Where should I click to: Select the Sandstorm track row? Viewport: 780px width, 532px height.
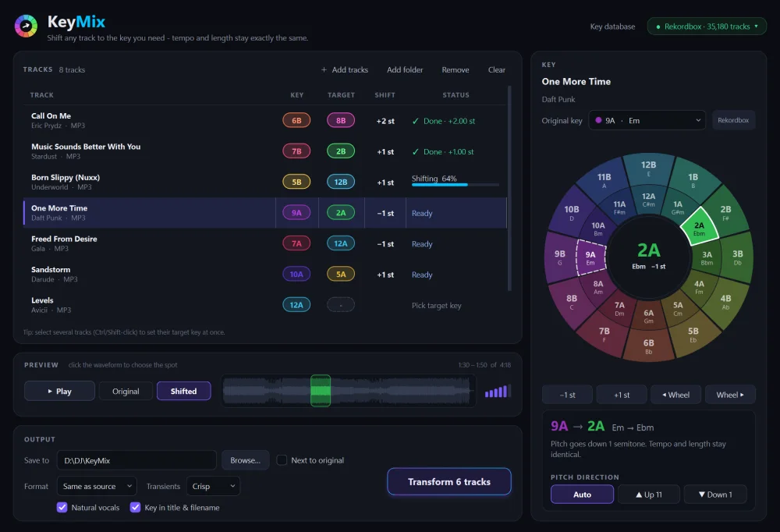coord(264,275)
